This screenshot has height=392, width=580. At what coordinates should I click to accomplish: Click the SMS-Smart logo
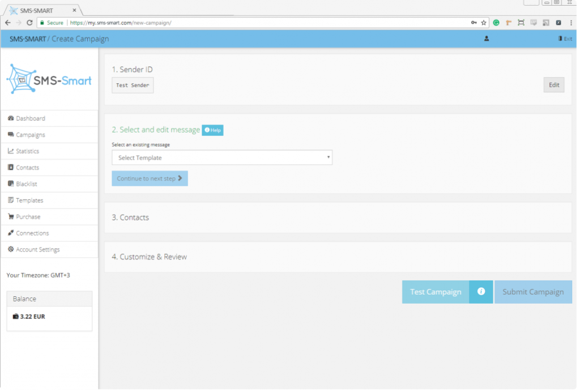point(49,79)
